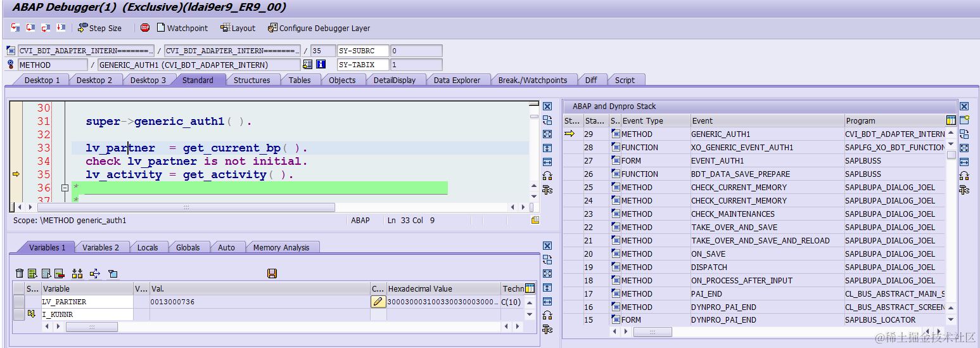This screenshot has height=348, width=980.
Task: Open the DetailDisplay tab
Action: pos(395,80)
